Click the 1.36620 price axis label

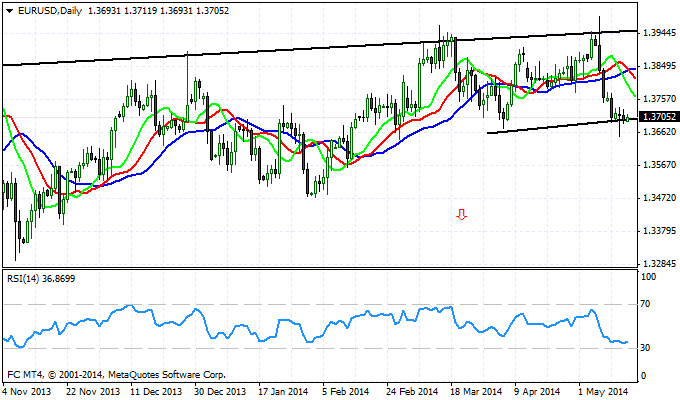tap(659, 131)
